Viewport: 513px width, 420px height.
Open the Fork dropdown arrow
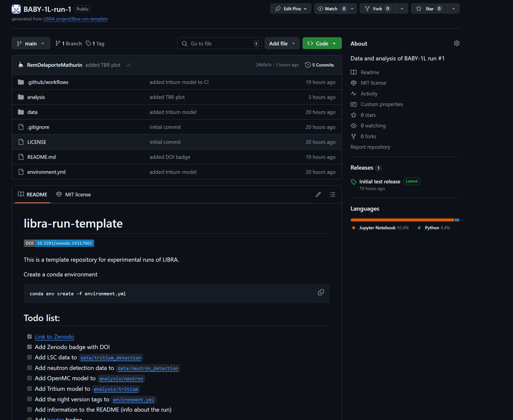point(402,9)
